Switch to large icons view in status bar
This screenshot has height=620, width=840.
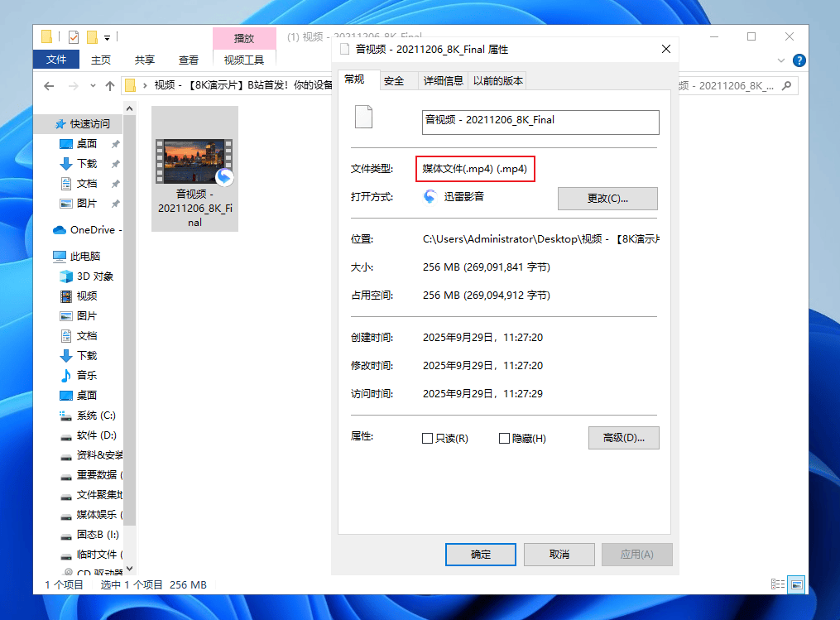(795, 584)
